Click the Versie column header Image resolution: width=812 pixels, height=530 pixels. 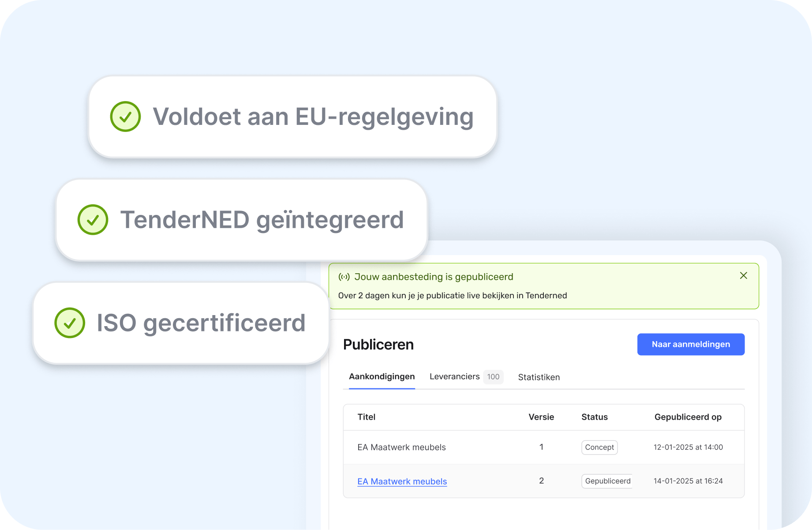pyautogui.click(x=541, y=417)
